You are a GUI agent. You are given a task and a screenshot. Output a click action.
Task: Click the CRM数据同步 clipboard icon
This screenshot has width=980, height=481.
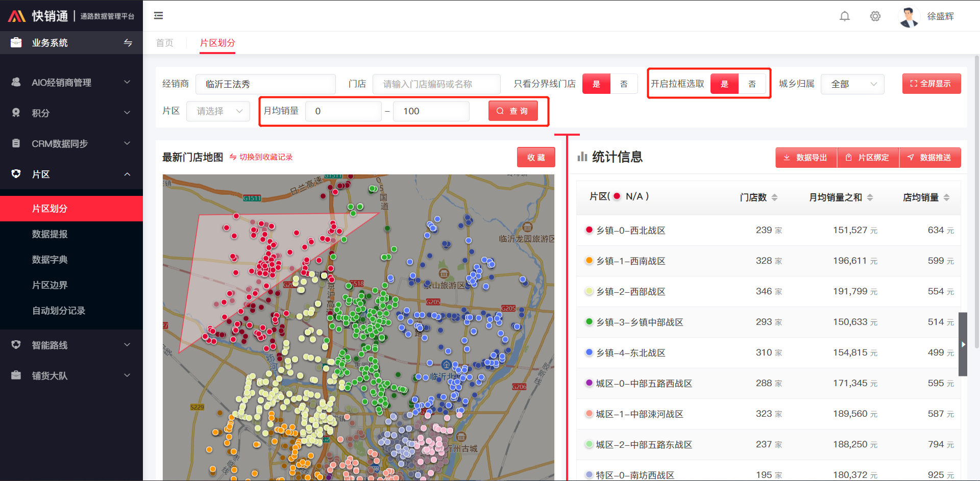[16, 143]
